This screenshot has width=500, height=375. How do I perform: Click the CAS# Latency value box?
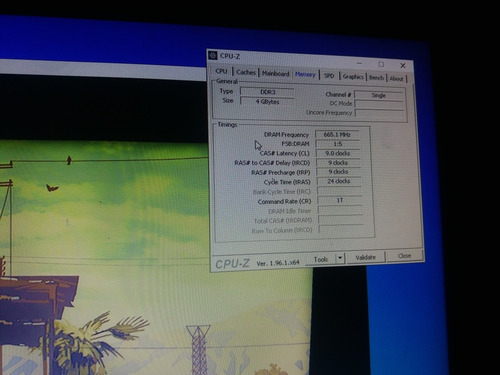tap(338, 153)
